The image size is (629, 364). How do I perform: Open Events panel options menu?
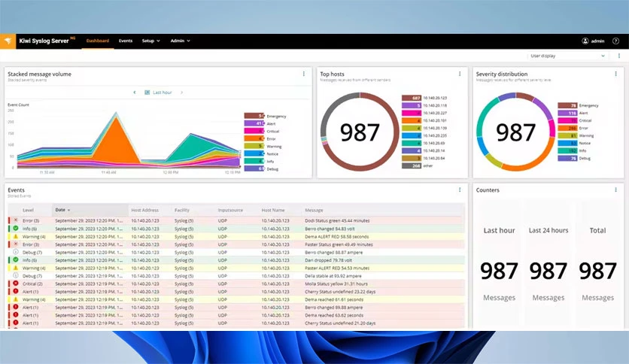[x=460, y=190]
